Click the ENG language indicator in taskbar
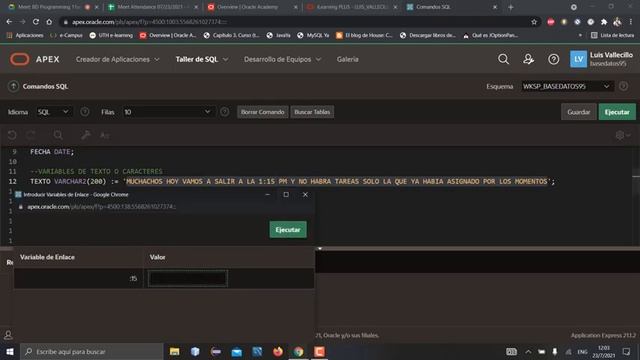Image resolution: width=640 pixels, height=360 pixels. 582,351
